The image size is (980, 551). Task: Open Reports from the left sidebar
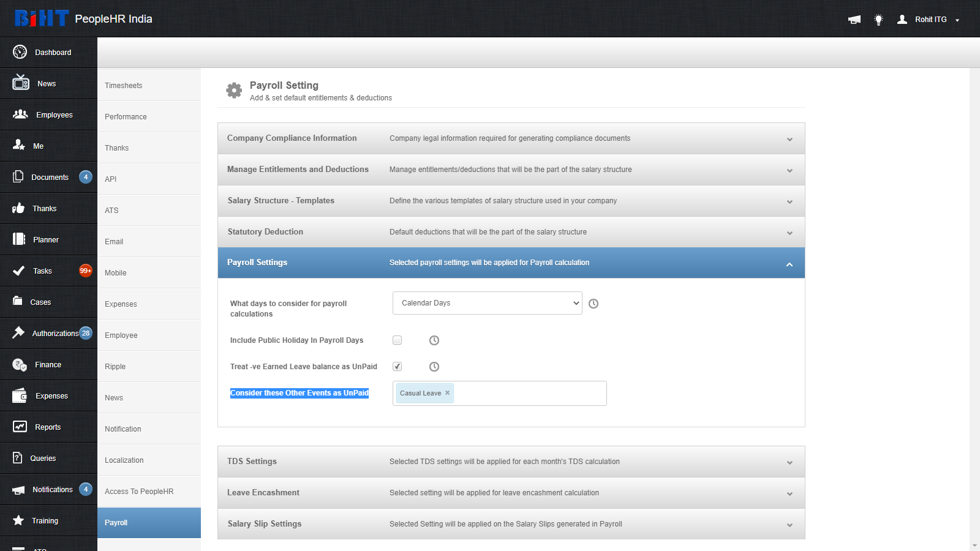point(48,427)
